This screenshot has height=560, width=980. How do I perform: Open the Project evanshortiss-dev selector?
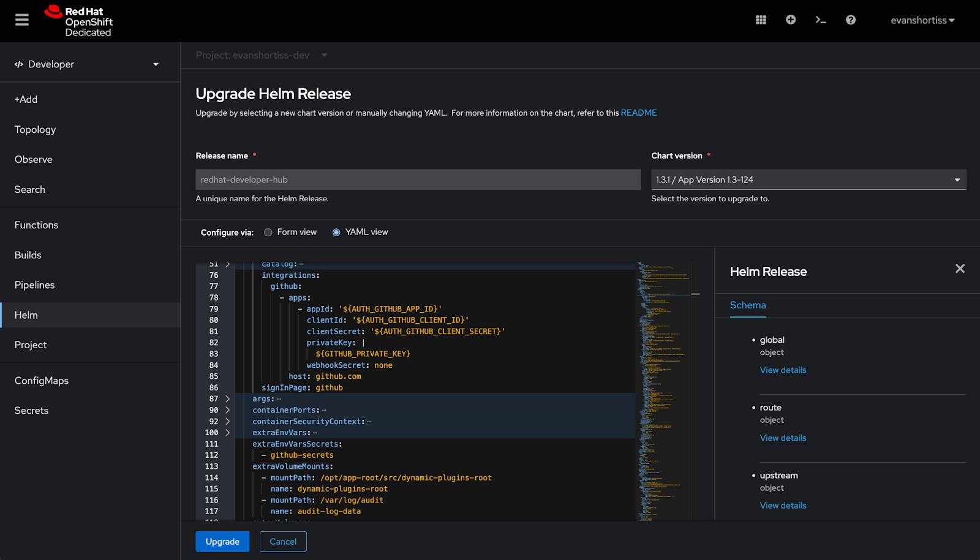262,55
